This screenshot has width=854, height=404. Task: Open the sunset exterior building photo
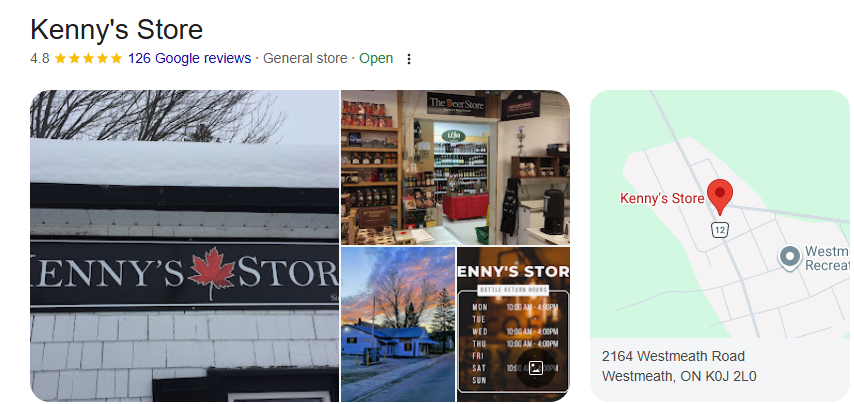tap(398, 325)
